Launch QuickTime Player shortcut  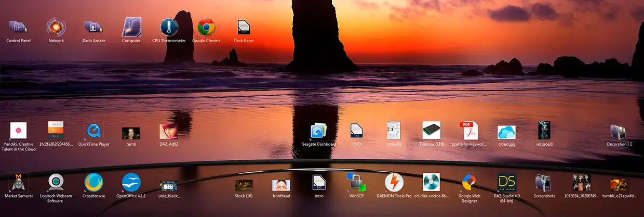pyautogui.click(x=93, y=131)
